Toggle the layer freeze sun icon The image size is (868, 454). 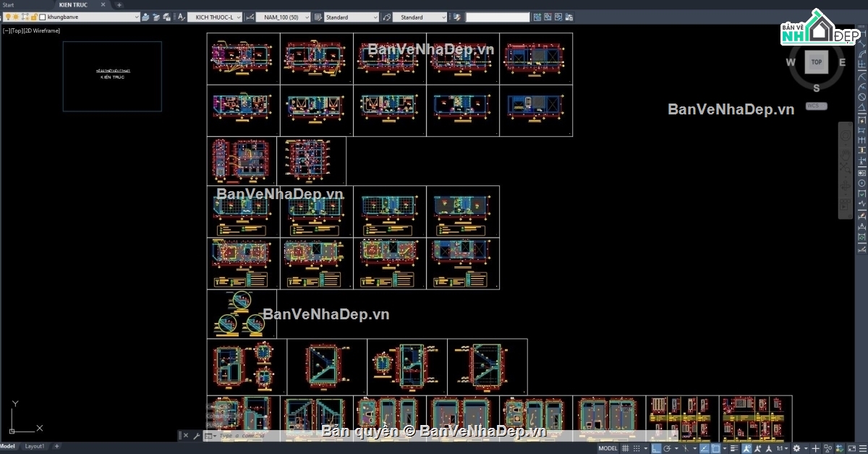pos(16,17)
